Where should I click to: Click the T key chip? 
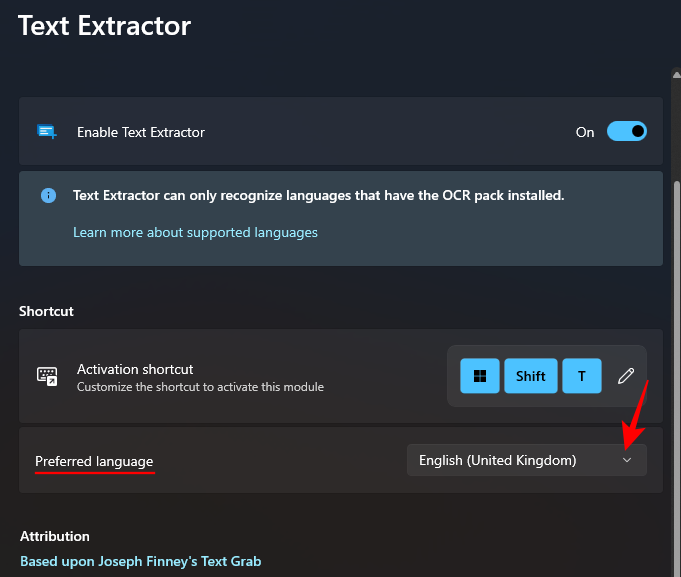(582, 376)
